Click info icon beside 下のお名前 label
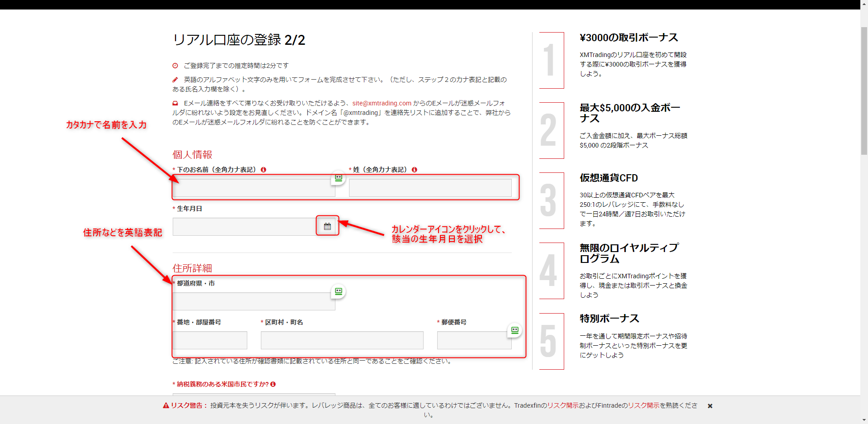 [x=264, y=170]
